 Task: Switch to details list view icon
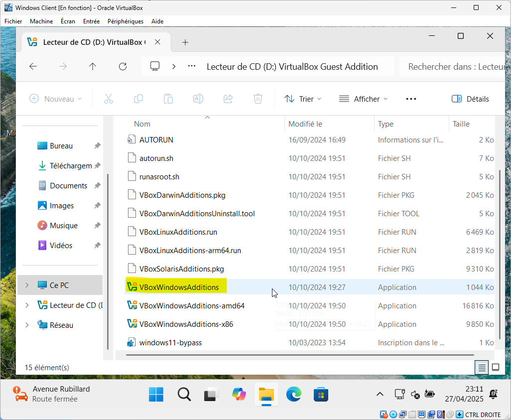[482, 368]
